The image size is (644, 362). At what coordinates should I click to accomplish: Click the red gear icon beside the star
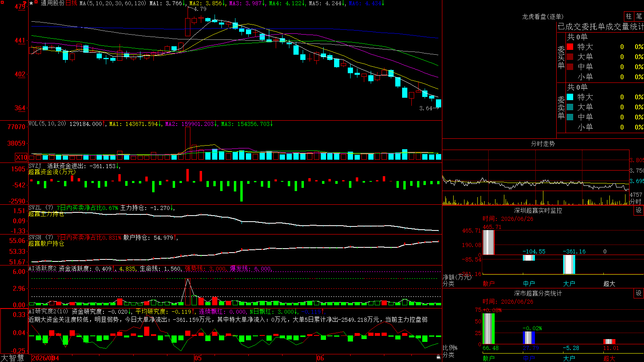[x=36, y=3]
